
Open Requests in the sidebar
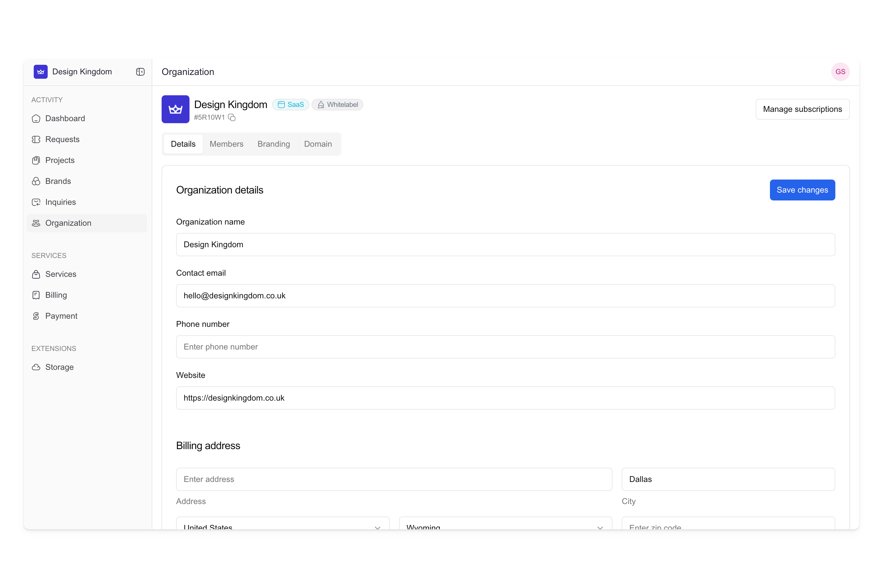[x=87, y=139]
